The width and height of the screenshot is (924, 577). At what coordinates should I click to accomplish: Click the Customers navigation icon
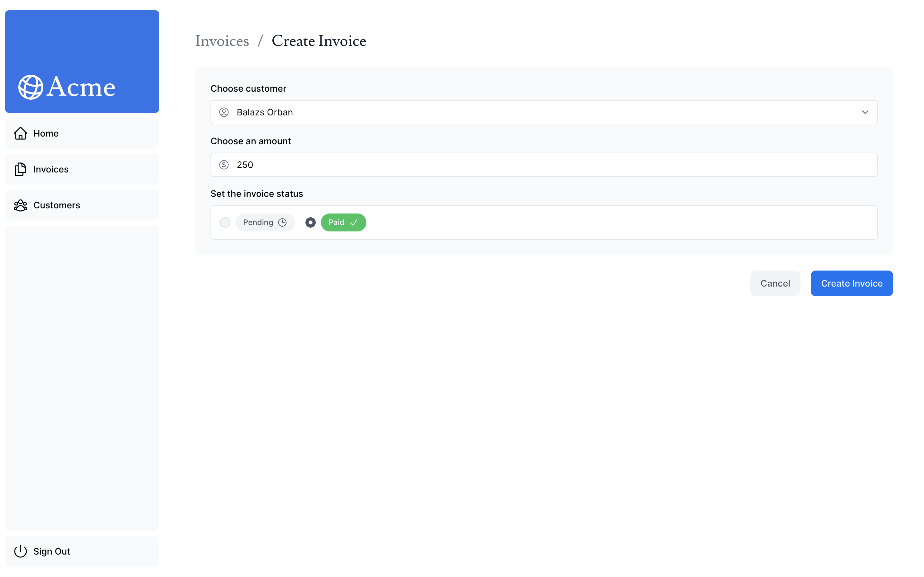pyautogui.click(x=20, y=205)
